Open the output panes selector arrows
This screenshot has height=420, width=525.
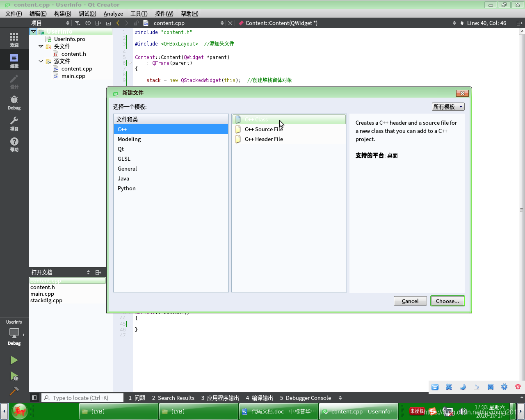[x=340, y=398]
